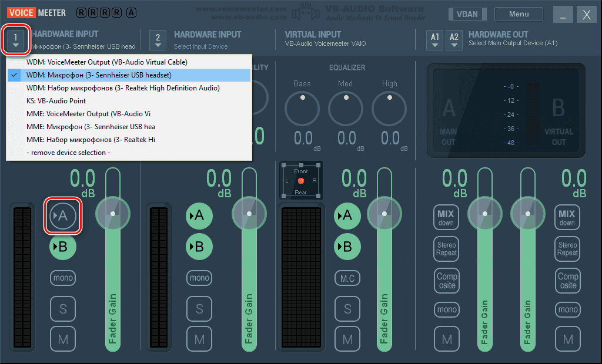Toggle Composite mode on Main Out bus
The width and height of the screenshot is (602, 364).
point(447,281)
